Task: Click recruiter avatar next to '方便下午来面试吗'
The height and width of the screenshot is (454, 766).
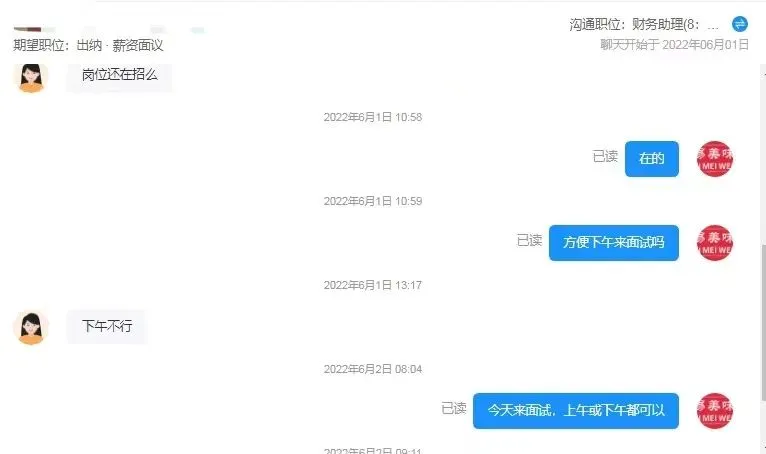Action: point(714,243)
